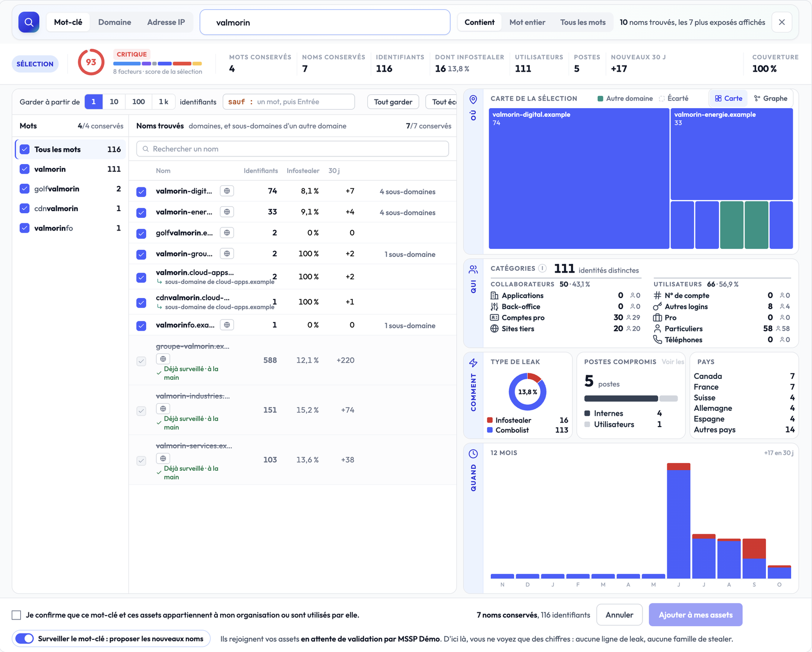Tick the ownership confirmation checkbox
Screen dimensions: 812x652
pos(16,615)
